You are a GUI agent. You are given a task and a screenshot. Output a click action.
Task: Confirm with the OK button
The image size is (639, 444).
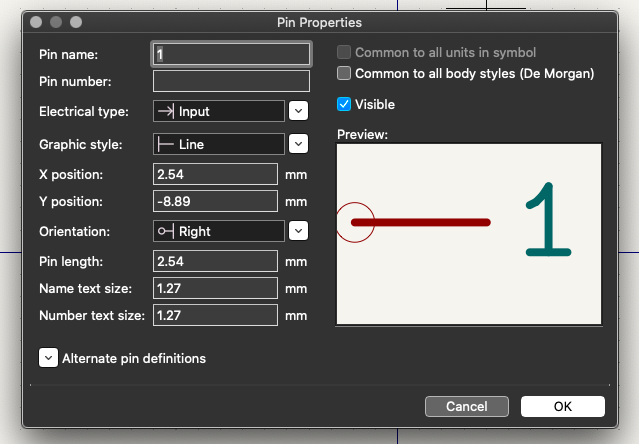(562, 407)
